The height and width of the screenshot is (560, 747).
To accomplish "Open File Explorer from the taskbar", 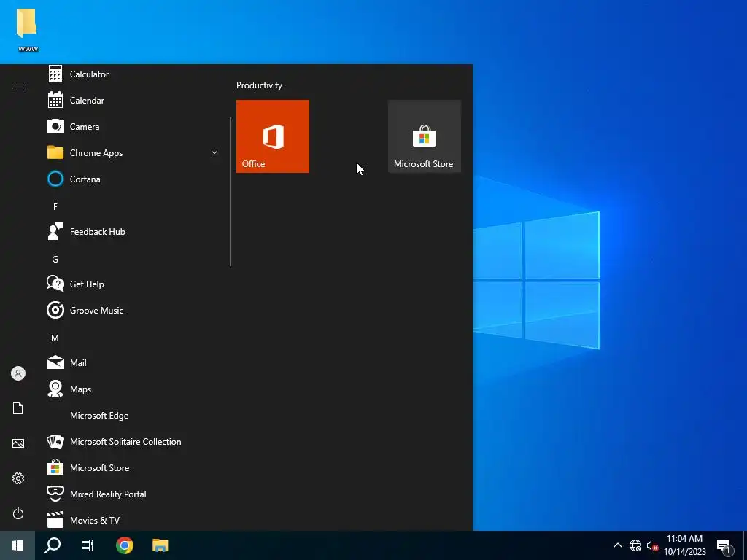I will point(160,545).
